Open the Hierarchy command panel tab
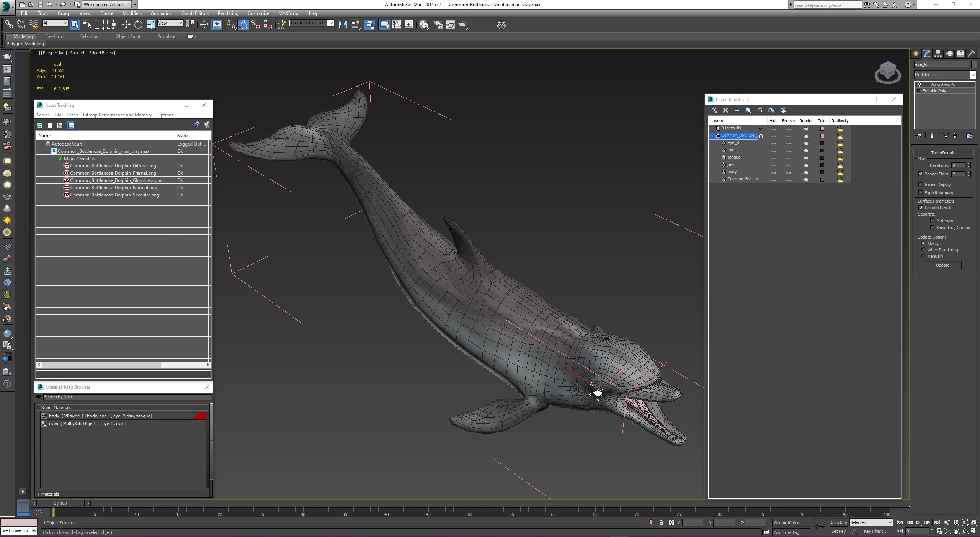The image size is (980, 537). coord(938,54)
